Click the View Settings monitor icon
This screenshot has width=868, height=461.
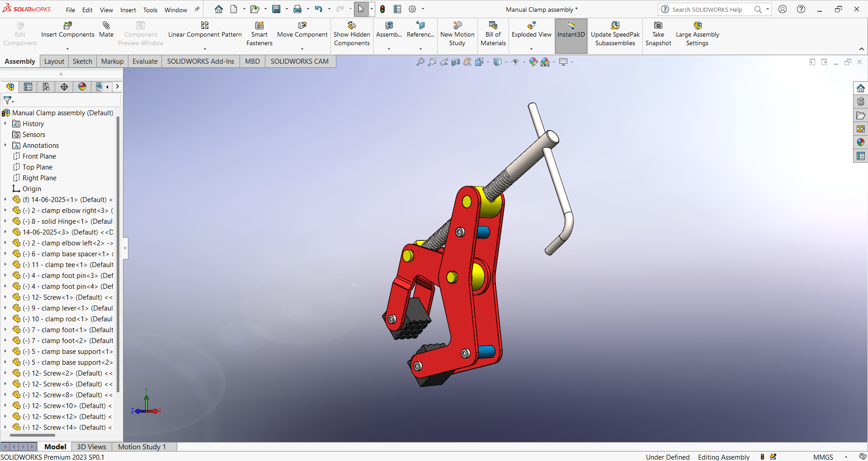tap(563, 62)
